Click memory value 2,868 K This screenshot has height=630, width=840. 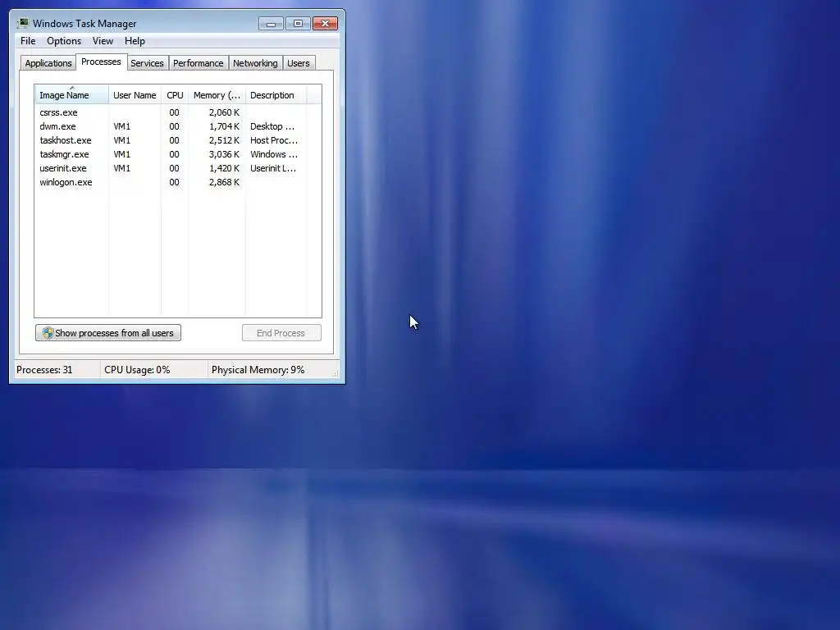click(x=224, y=182)
